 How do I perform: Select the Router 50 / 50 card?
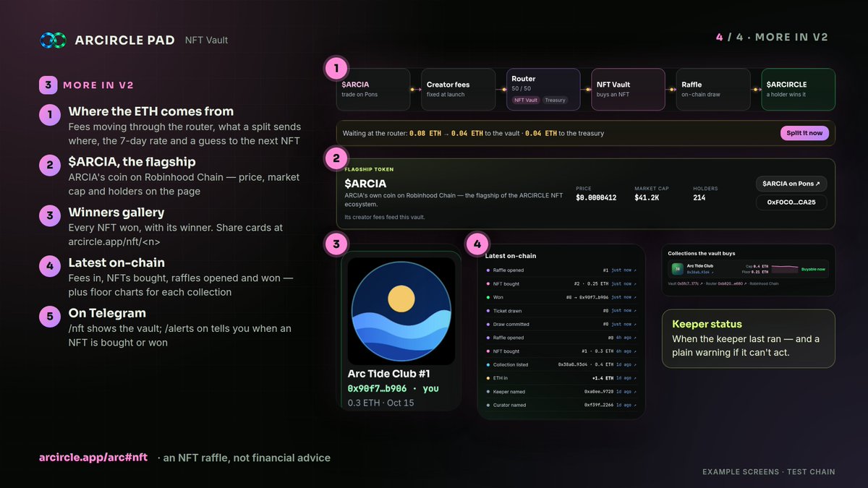pos(543,89)
